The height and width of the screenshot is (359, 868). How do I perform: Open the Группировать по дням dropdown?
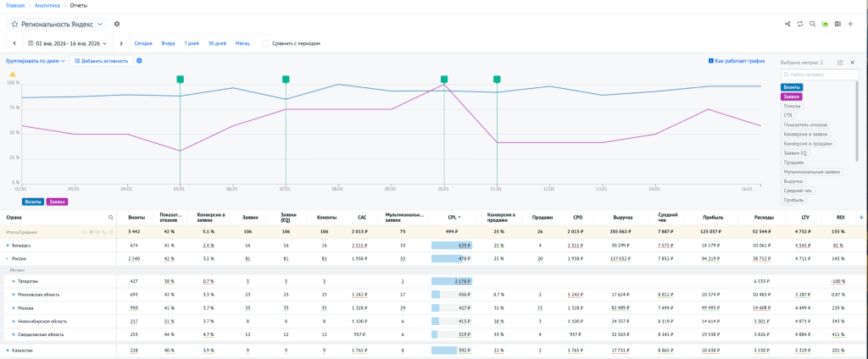(x=36, y=61)
